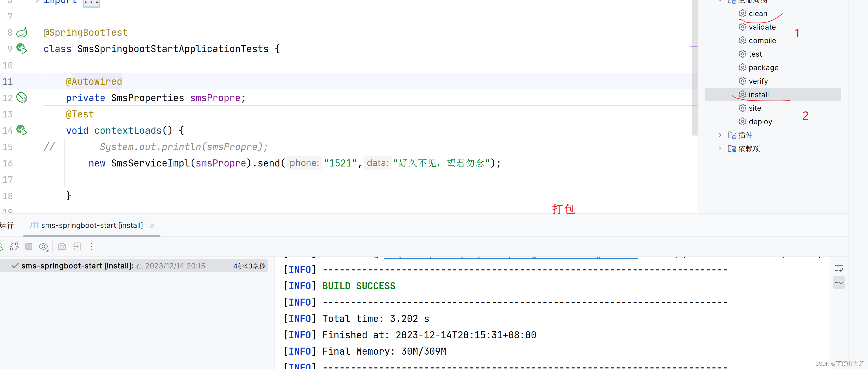
Task: Expand the 插件 node in the Maven panel
Action: coord(720,135)
